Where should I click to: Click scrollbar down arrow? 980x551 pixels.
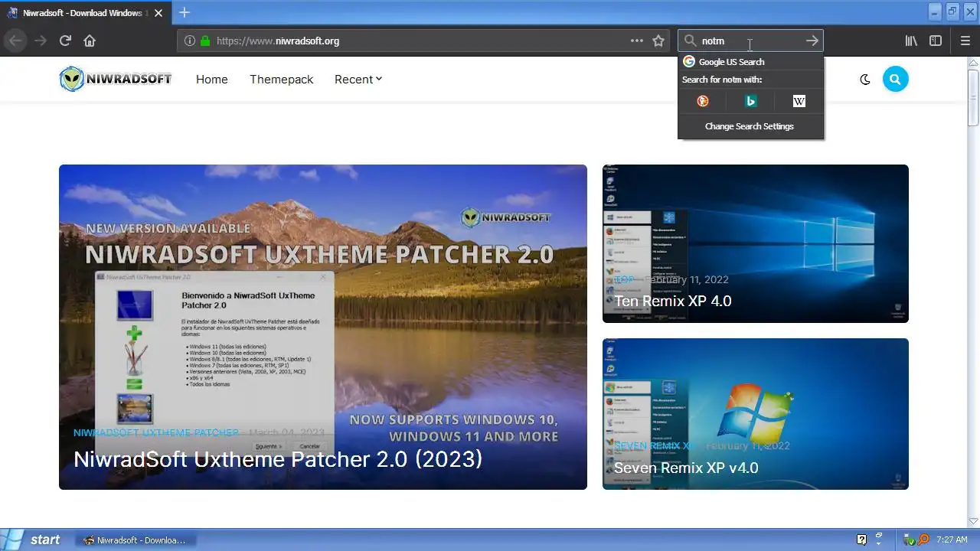[x=973, y=521]
